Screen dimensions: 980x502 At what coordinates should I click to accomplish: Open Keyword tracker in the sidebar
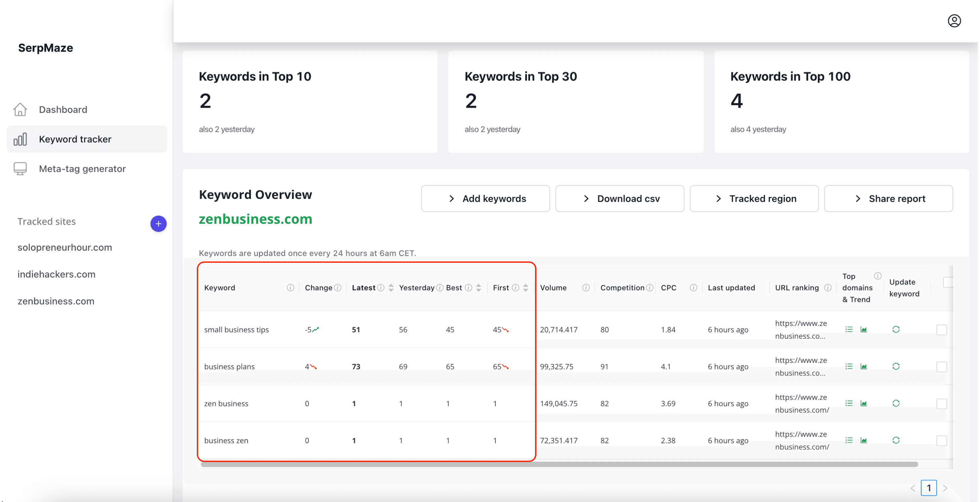click(x=87, y=139)
